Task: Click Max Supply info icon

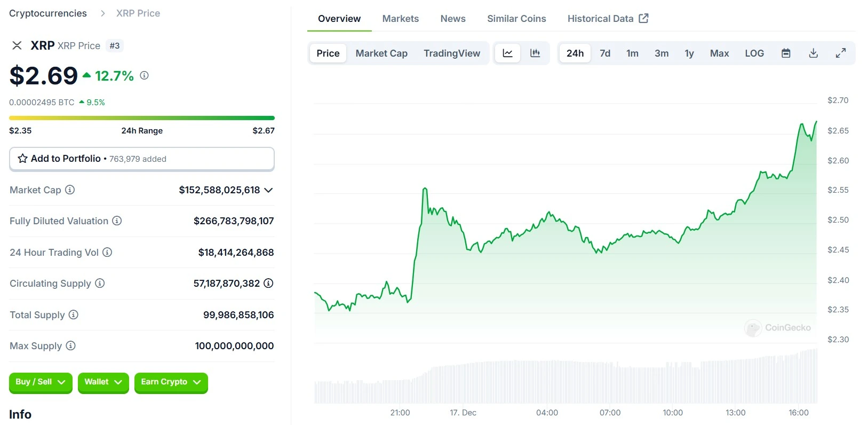Action: tap(70, 345)
